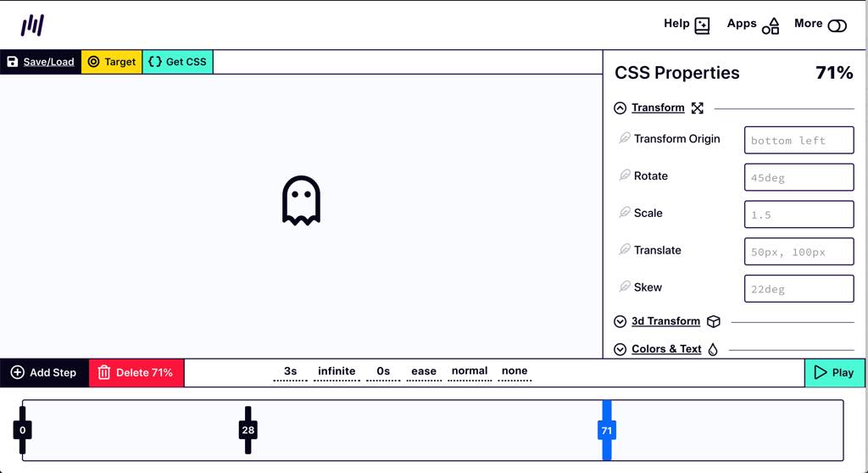Click the feather icon beside Rotate
The image size is (868, 473).
coord(625,175)
